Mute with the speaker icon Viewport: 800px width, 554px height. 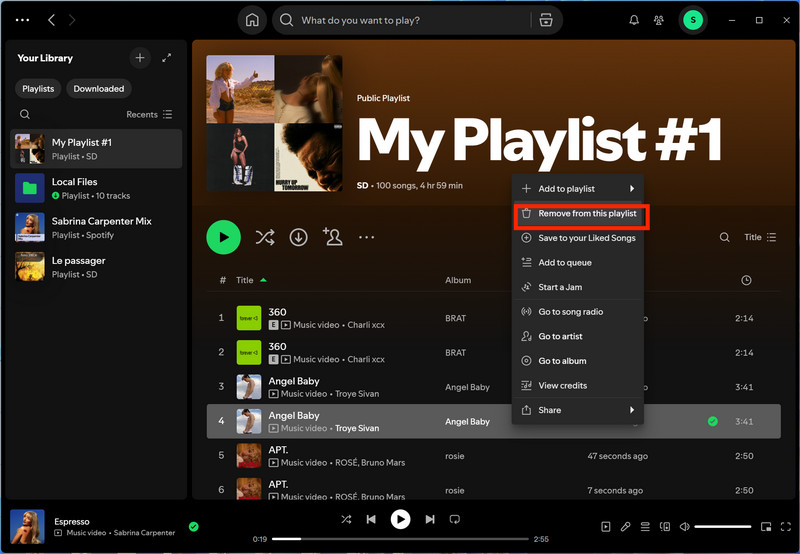point(685,526)
